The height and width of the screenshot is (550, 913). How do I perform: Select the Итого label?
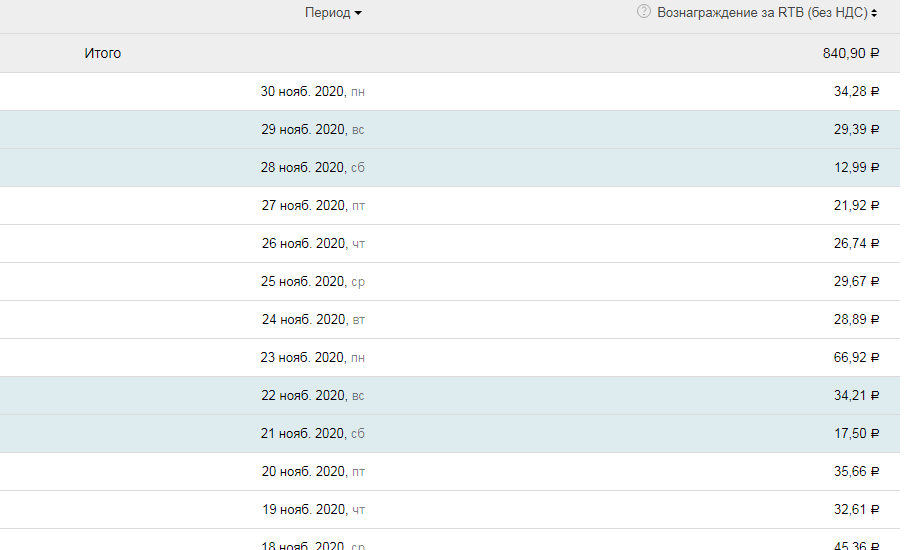pyautogui.click(x=102, y=53)
